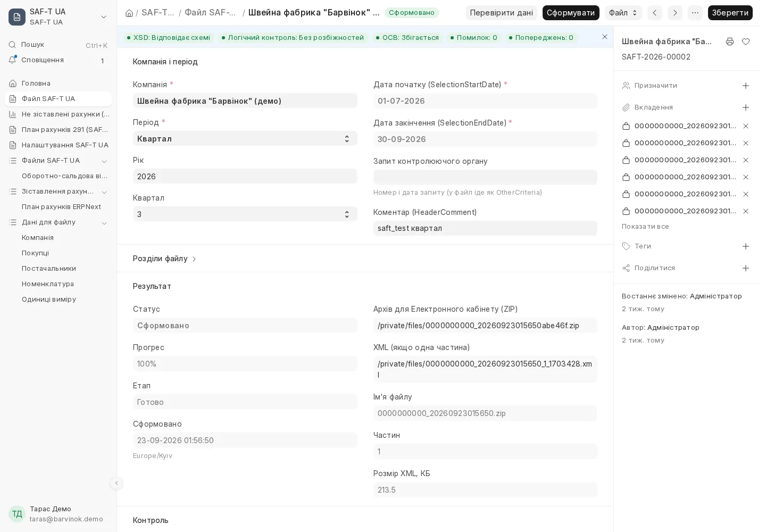The width and height of the screenshot is (766, 532).
Task: Add an attachment with plus icon
Action: click(x=746, y=107)
